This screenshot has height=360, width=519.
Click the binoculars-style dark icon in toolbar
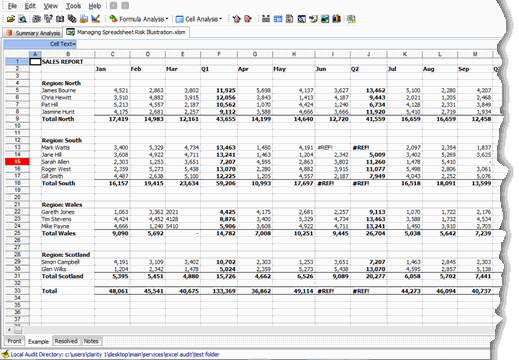point(266,19)
